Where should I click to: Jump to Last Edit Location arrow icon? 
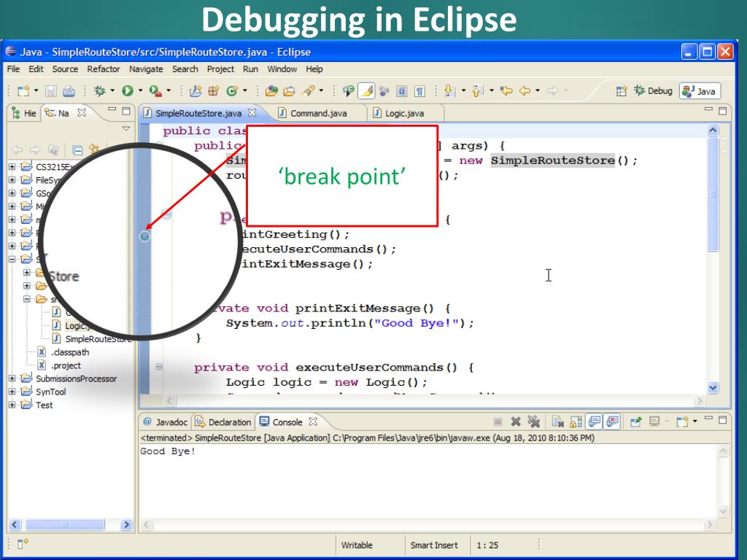506,90
